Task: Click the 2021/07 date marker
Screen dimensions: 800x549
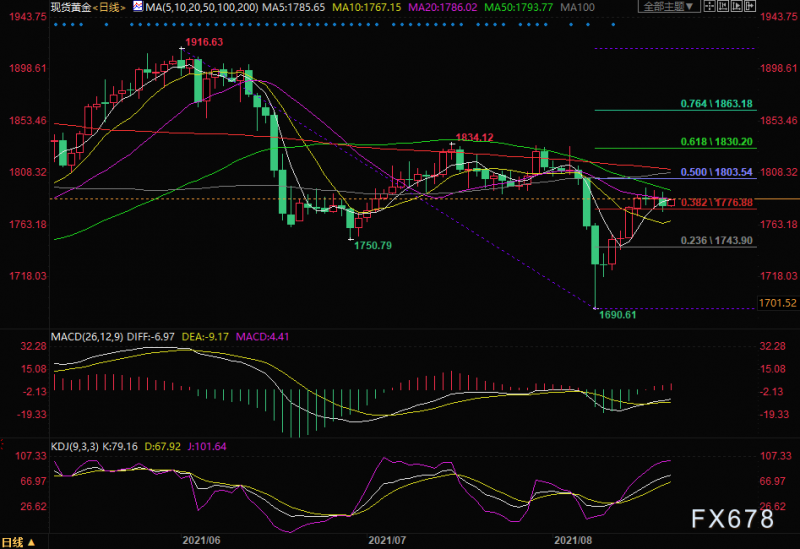Action: coord(387,540)
